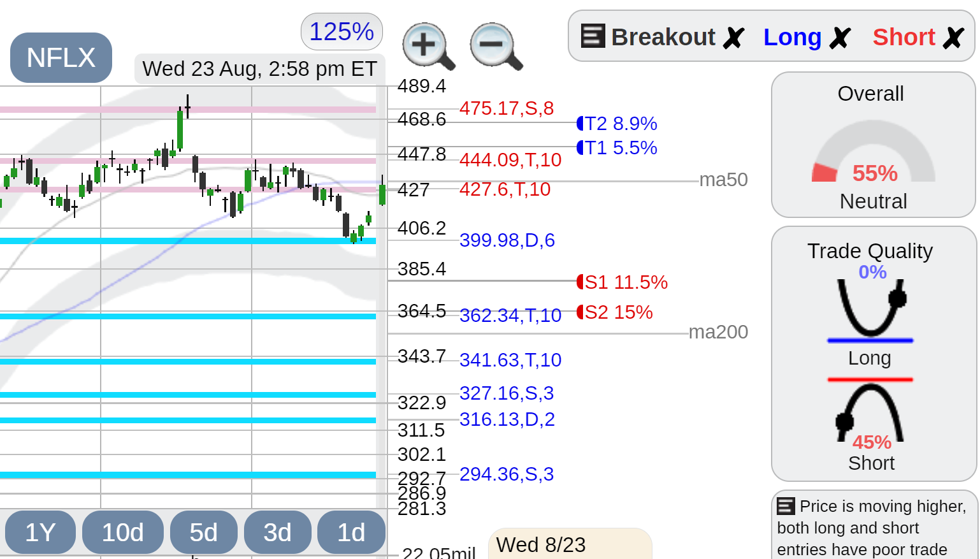
Task: Zoom out with the minus magnifier icon
Action: 496,47
